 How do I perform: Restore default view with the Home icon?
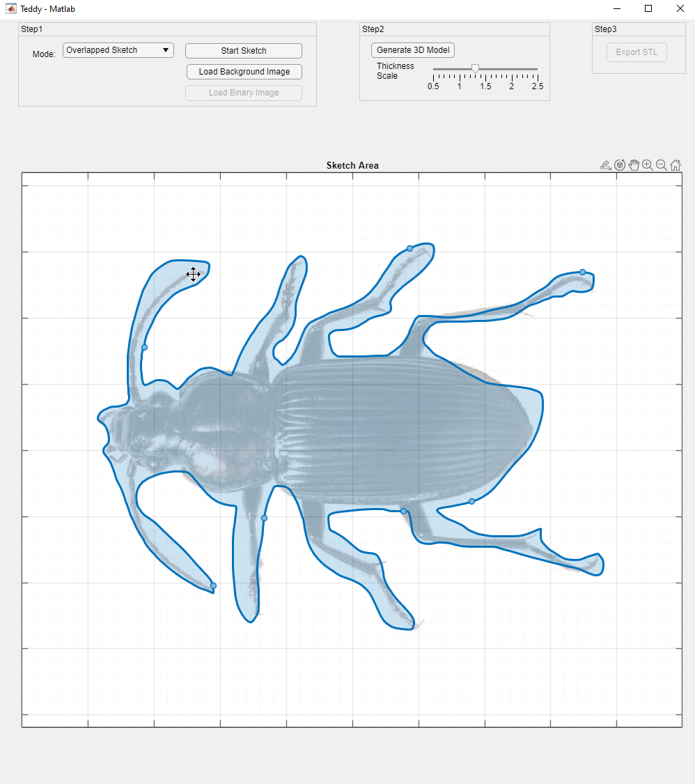(x=676, y=164)
